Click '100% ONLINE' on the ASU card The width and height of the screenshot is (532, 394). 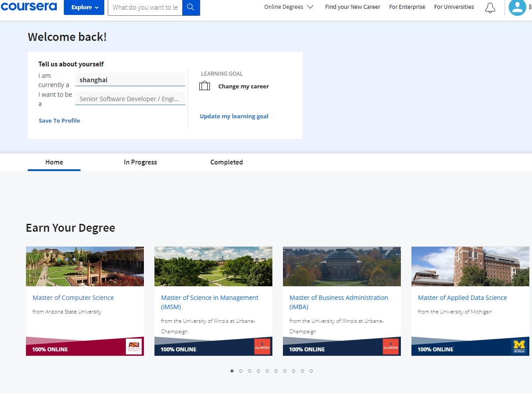tap(50, 349)
